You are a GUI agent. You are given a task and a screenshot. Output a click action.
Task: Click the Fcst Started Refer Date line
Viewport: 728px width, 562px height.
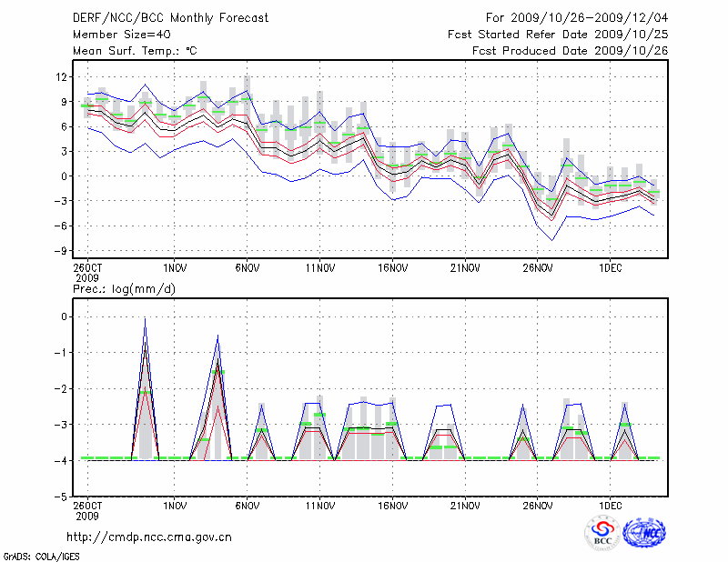click(558, 34)
